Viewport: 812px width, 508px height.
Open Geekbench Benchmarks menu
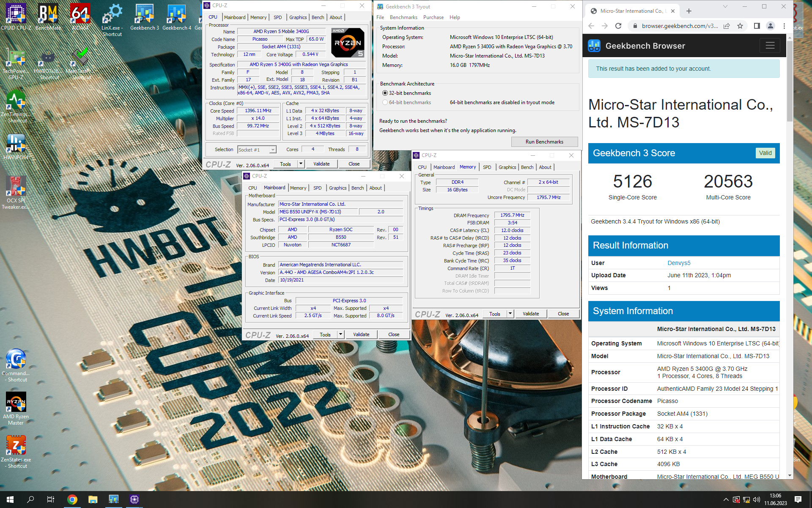point(403,17)
